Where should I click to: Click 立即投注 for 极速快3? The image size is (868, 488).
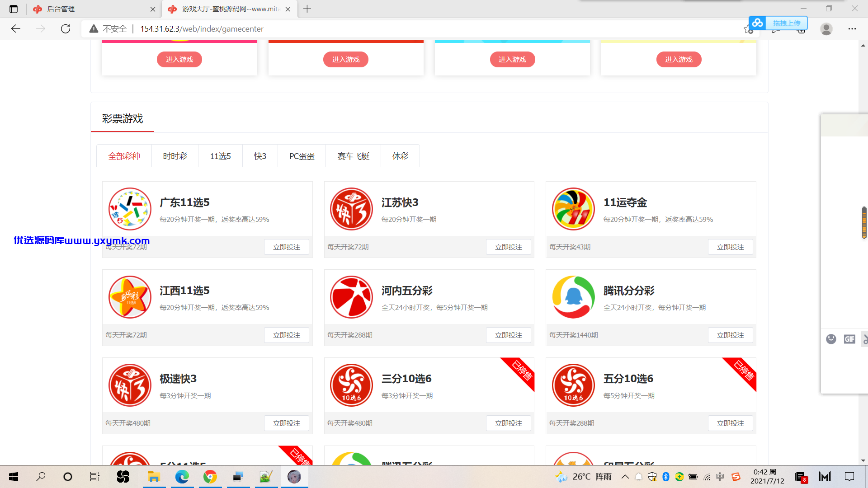pos(287,423)
